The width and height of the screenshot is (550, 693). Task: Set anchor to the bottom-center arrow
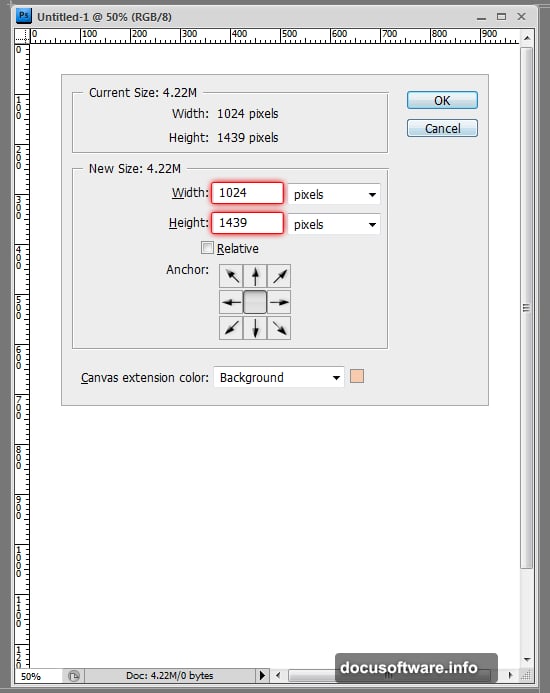coord(255,328)
